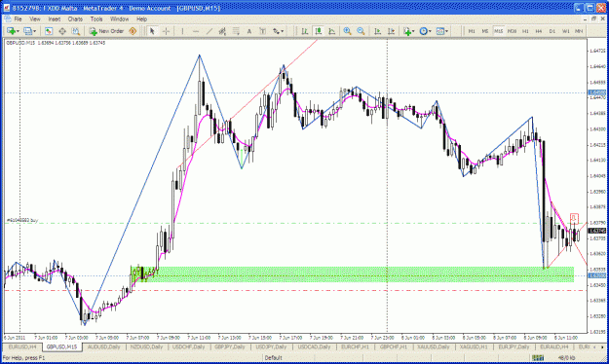Zoom out on the chart

tap(361, 31)
